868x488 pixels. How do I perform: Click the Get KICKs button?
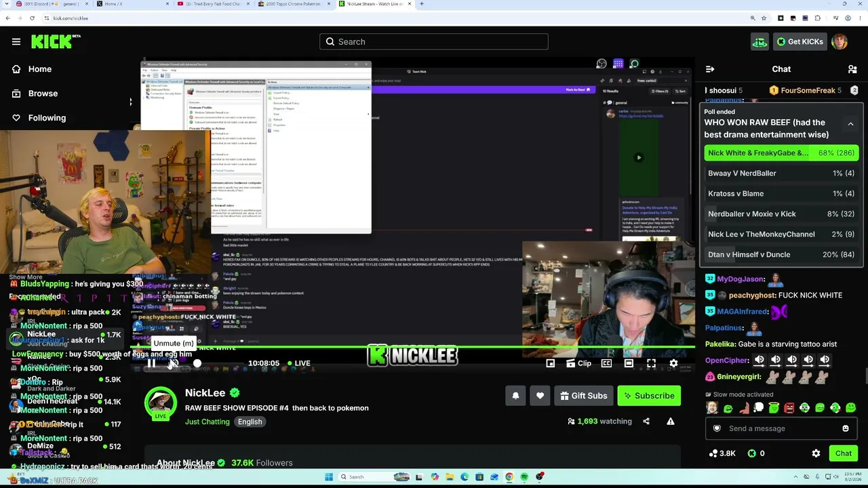coord(800,42)
